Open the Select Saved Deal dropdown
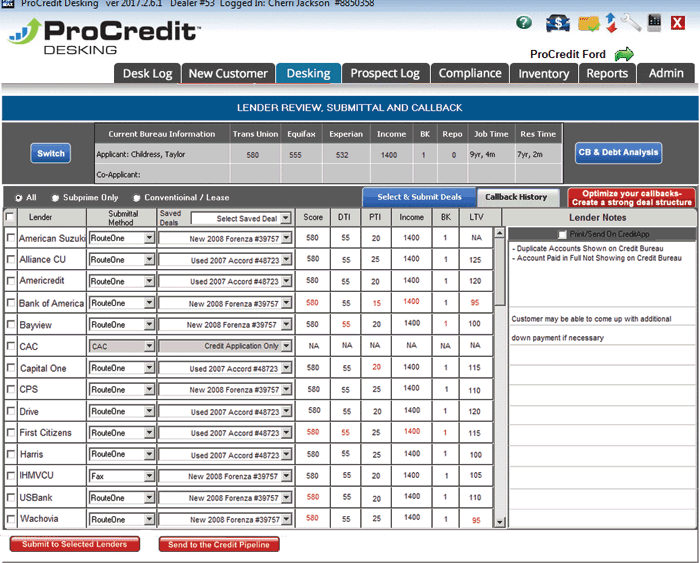The width and height of the screenshot is (700, 563). (242, 218)
